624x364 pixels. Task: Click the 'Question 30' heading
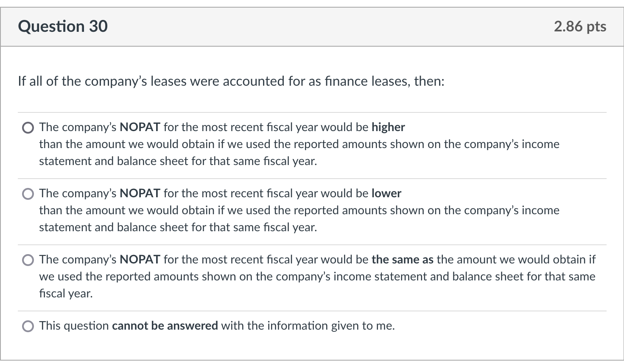pyautogui.click(x=63, y=26)
